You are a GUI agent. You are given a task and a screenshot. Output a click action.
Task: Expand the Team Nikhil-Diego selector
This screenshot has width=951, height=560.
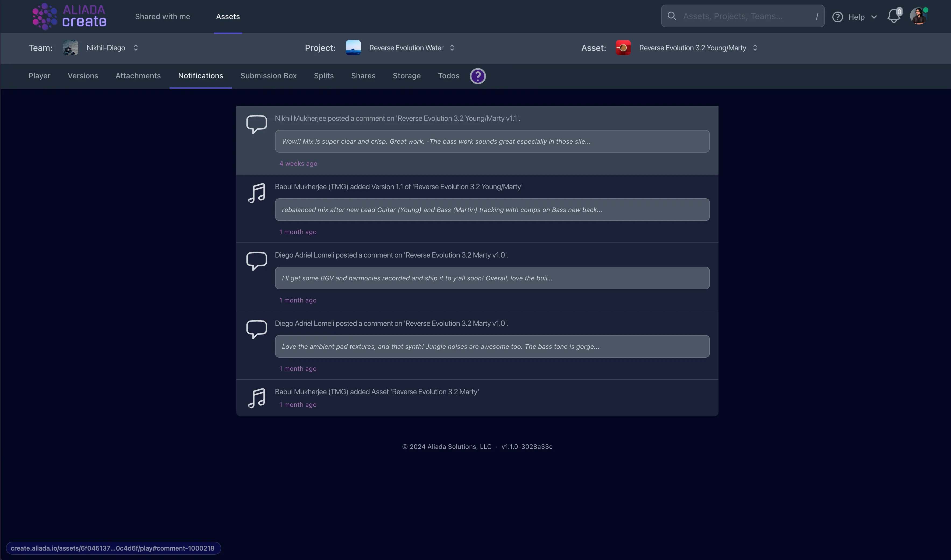136,48
